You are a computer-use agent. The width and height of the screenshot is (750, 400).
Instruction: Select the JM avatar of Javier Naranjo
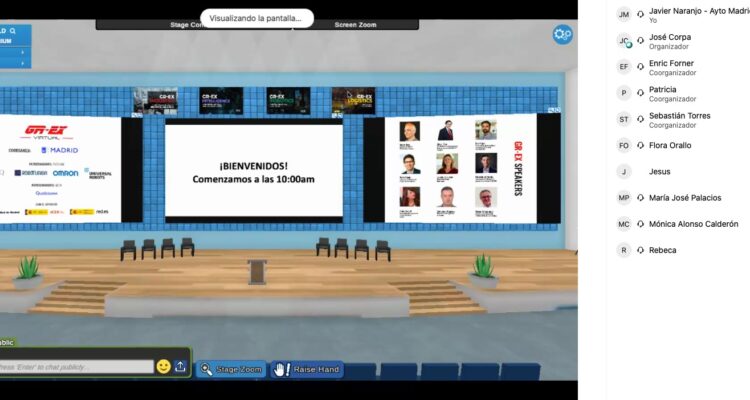[624, 14]
